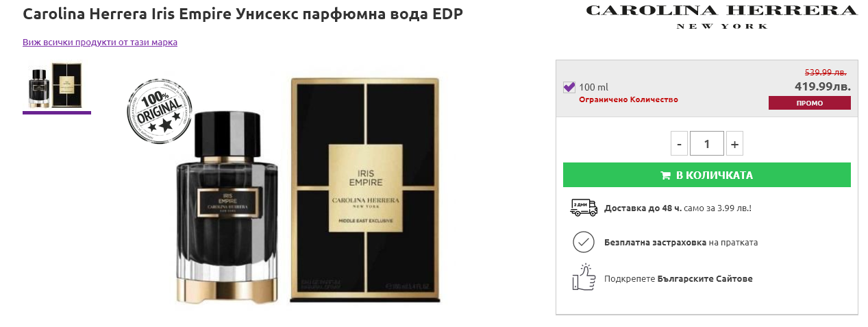Screen dimensions: 868x327
Task: Toggle the 100 ml size checkbox
Action: 569,87
